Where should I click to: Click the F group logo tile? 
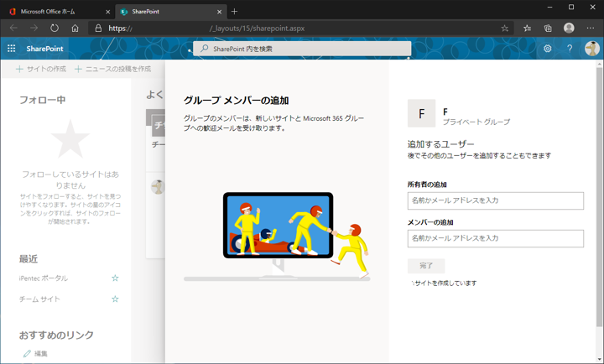click(421, 113)
